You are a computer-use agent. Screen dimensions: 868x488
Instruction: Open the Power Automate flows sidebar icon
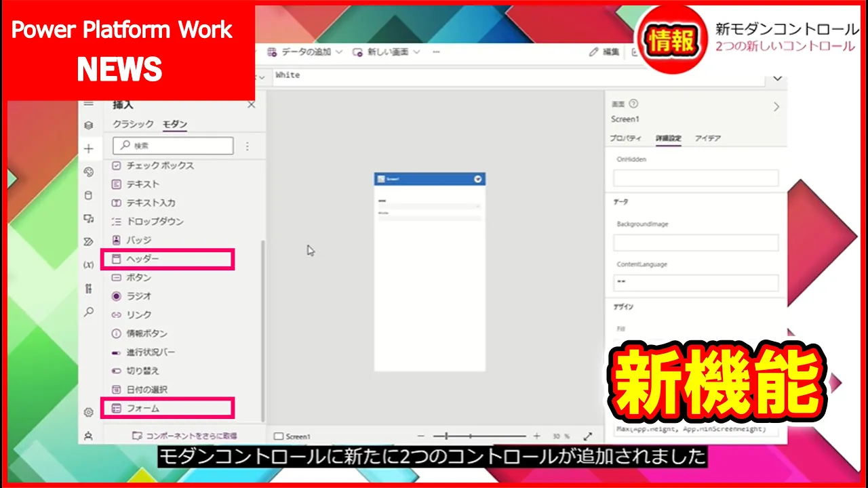88,242
